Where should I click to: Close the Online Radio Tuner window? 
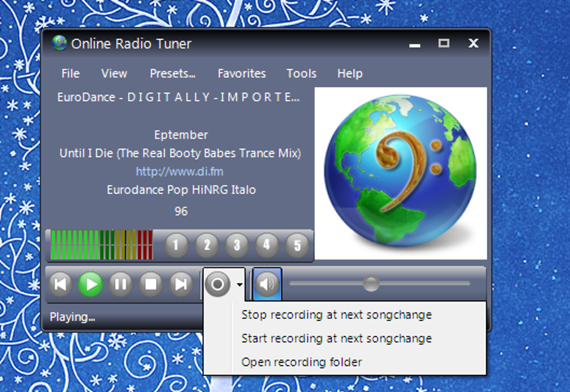pos(473,43)
